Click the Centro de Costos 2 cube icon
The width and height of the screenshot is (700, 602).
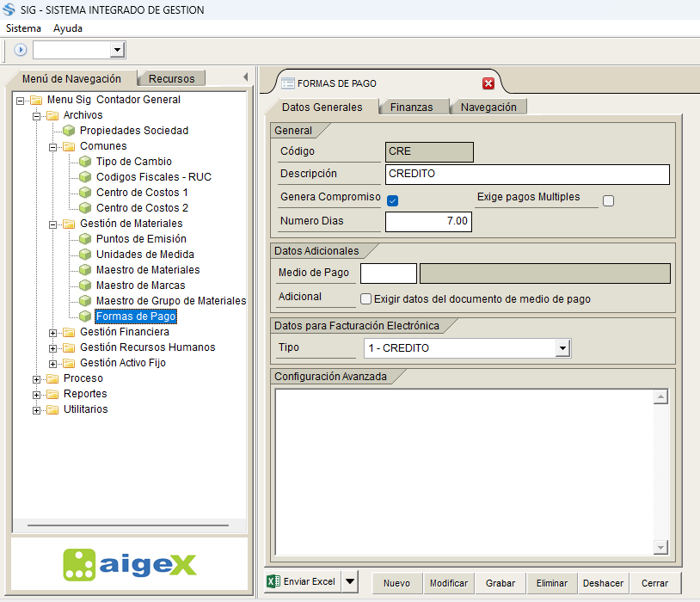click(85, 207)
